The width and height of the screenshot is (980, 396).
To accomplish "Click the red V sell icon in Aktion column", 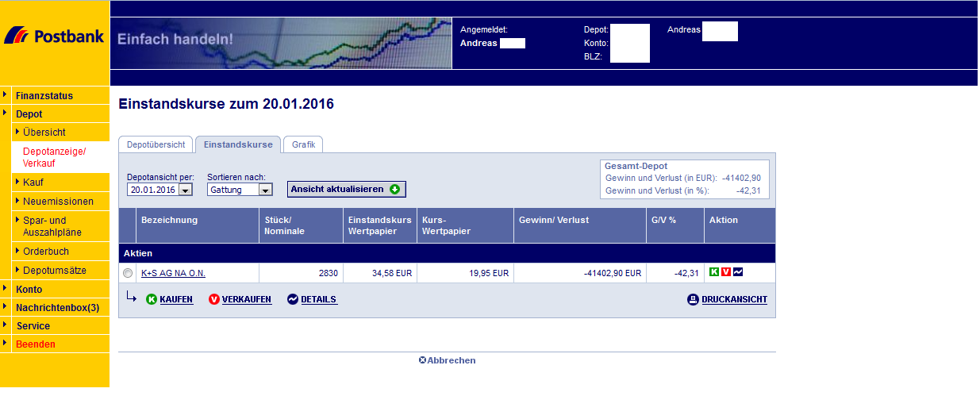I will pos(725,272).
